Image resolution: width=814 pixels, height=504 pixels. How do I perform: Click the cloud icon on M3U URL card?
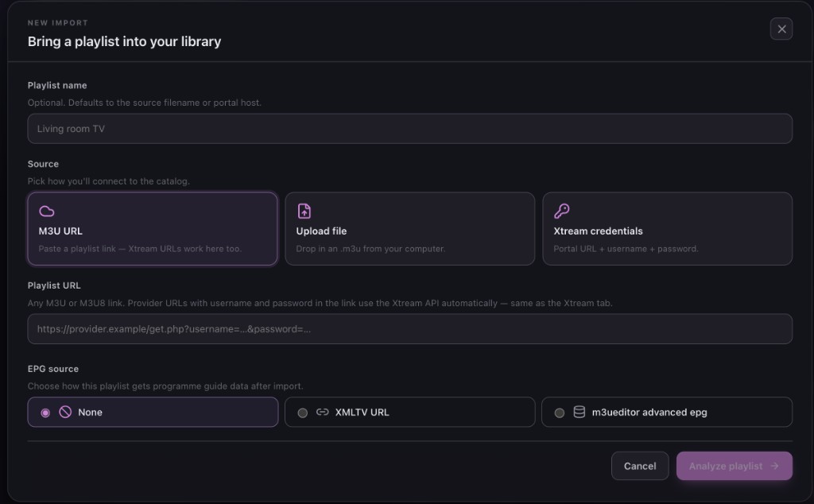[x=47, y=211]
